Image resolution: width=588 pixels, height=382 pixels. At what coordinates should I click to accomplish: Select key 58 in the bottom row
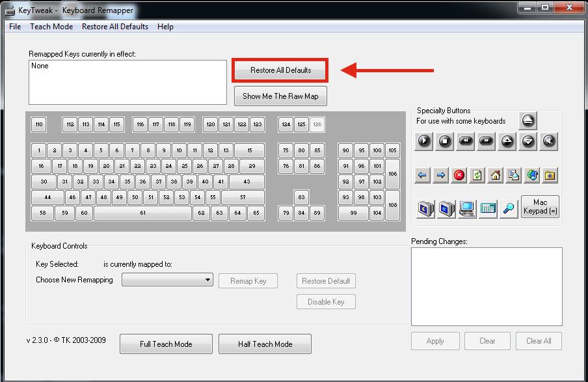pyautogui.click(x=43, y=213)
